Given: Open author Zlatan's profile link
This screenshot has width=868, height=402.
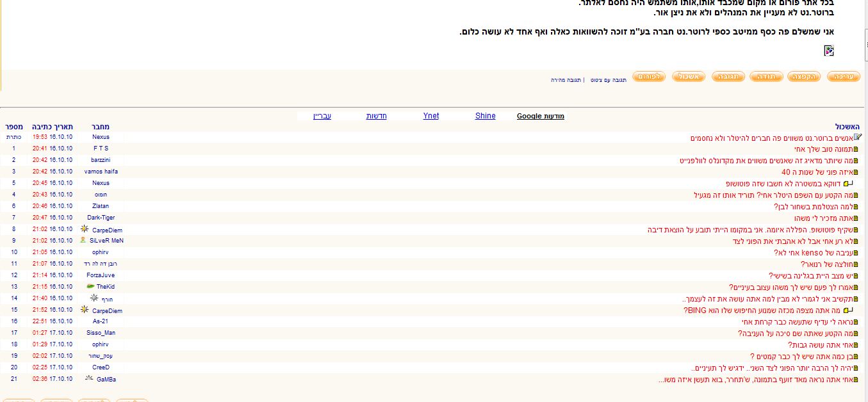Looking at the screenshot, I should point(101,206).
